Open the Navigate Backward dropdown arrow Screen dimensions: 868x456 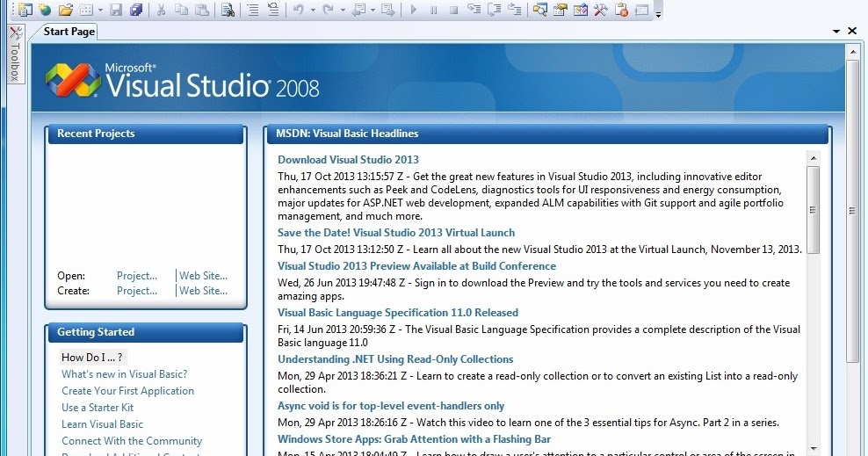373,10
